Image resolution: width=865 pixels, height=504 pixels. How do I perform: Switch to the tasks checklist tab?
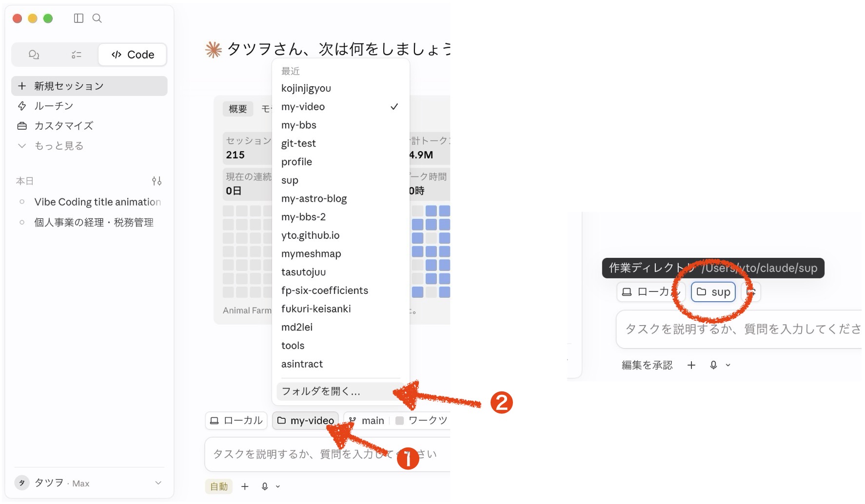77,55
